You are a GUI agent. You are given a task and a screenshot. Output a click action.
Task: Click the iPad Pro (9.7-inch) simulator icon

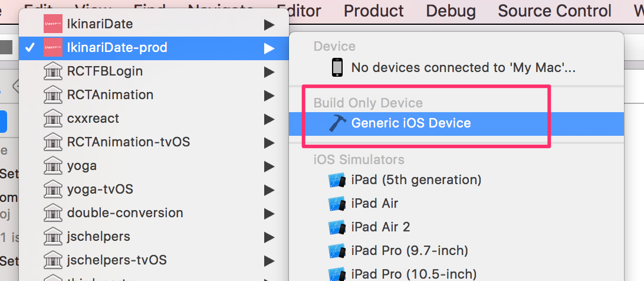(337, 251)
